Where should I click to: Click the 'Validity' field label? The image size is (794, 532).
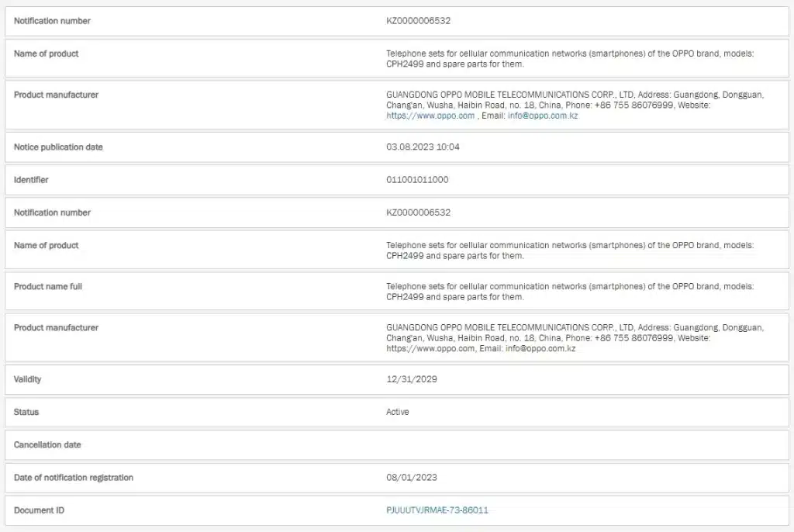(28, 379)
